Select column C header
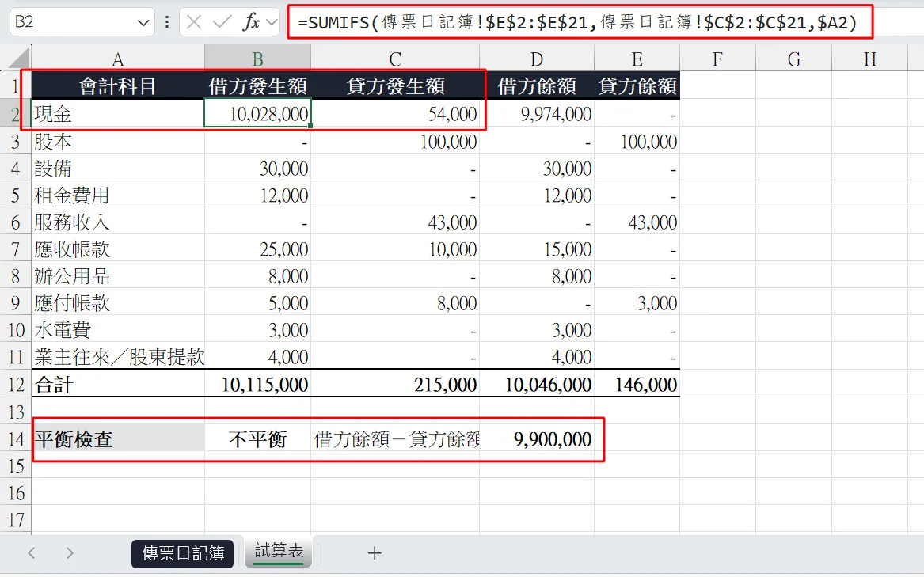The height and width of the screenshot is (577, 924). click(395, 59)
